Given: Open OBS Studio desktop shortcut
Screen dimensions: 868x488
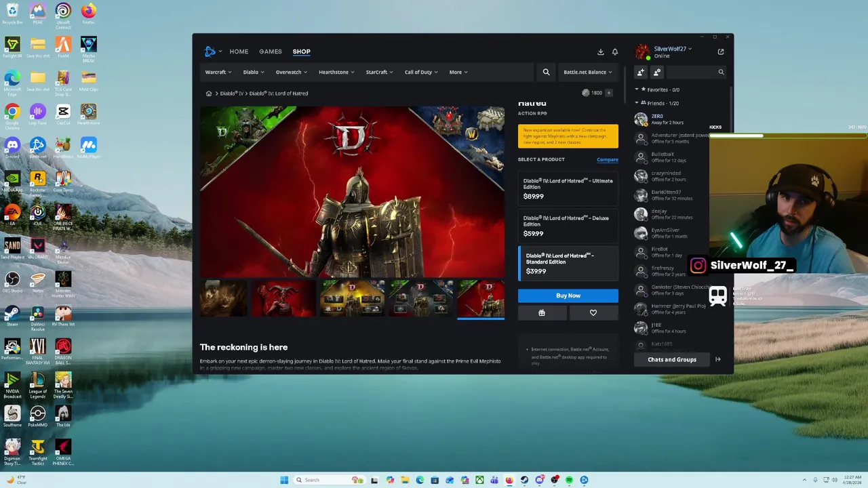Looking at the screenshot, I should (12, 282).
